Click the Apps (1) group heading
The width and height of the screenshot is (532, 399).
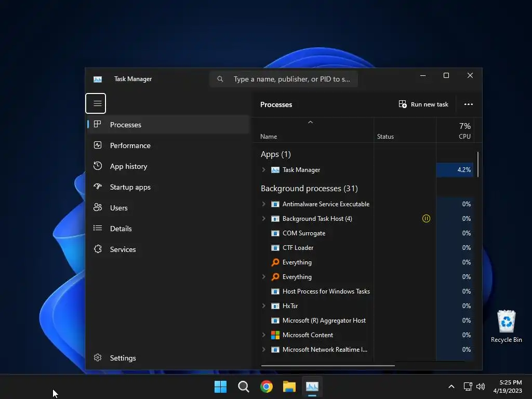[275, 154]
